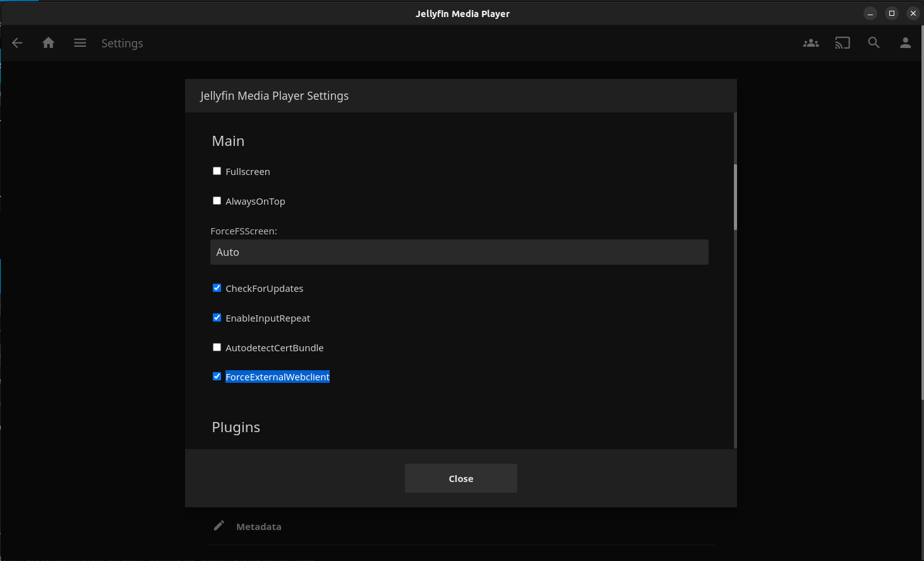Open the user profile icon
Viewport: 924px width, 561px height.
(x=905, y=43)
